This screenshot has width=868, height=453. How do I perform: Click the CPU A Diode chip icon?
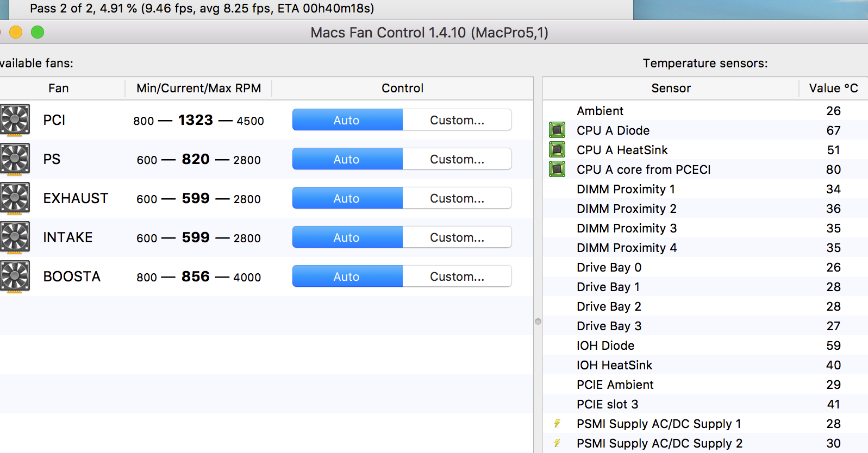pyautogui.click(x=557, y=130)
